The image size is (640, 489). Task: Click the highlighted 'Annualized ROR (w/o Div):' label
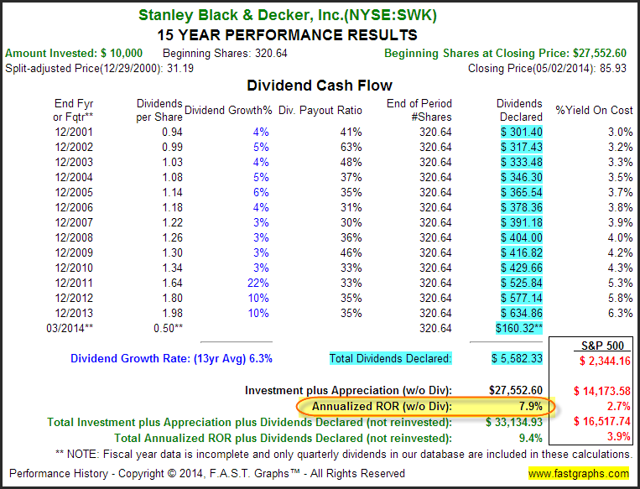coord(382,407)
